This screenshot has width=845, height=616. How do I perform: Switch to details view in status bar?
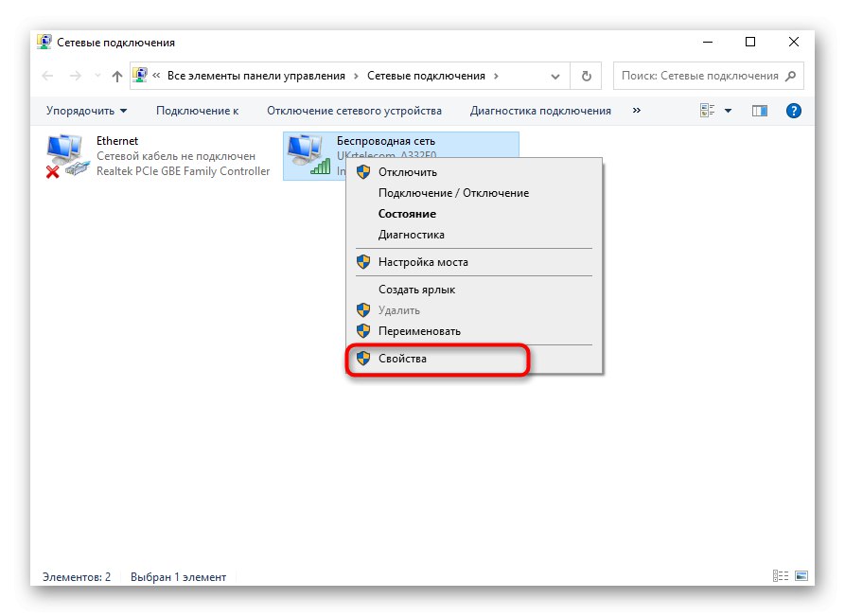tap(781, 576)
